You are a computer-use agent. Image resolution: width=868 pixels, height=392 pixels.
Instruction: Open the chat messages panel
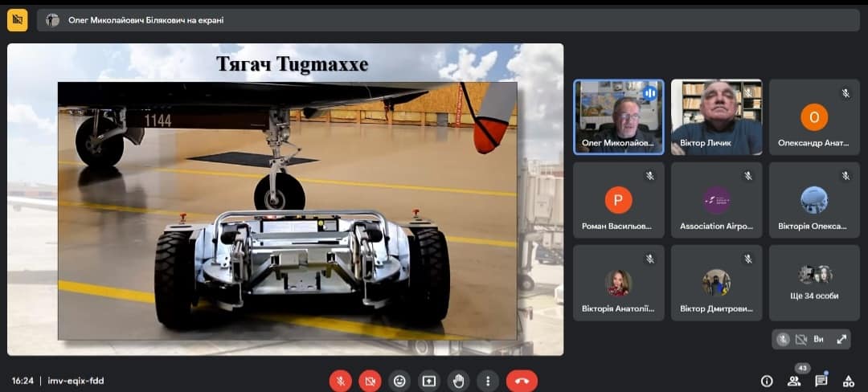[821, 381]
